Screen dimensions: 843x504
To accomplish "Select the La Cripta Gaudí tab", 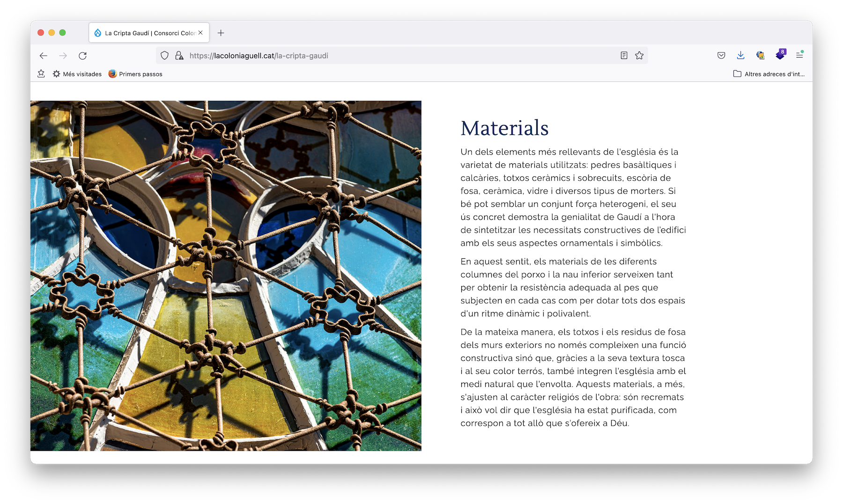I will point(145,33).
